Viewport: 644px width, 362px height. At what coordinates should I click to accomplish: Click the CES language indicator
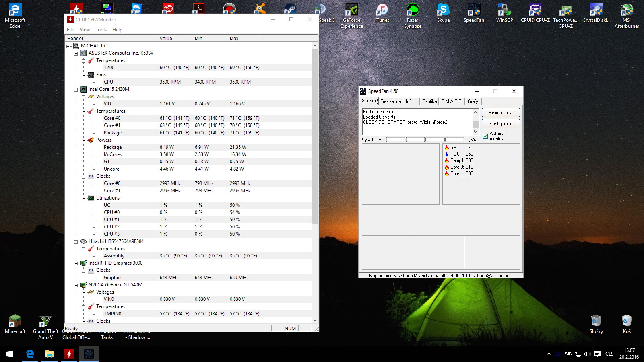tap(609, 354)
